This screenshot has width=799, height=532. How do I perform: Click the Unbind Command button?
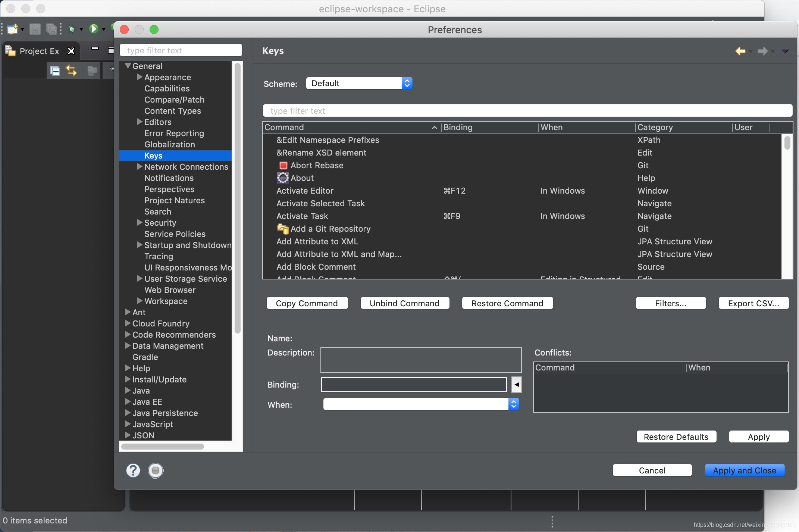coord(405,303)
